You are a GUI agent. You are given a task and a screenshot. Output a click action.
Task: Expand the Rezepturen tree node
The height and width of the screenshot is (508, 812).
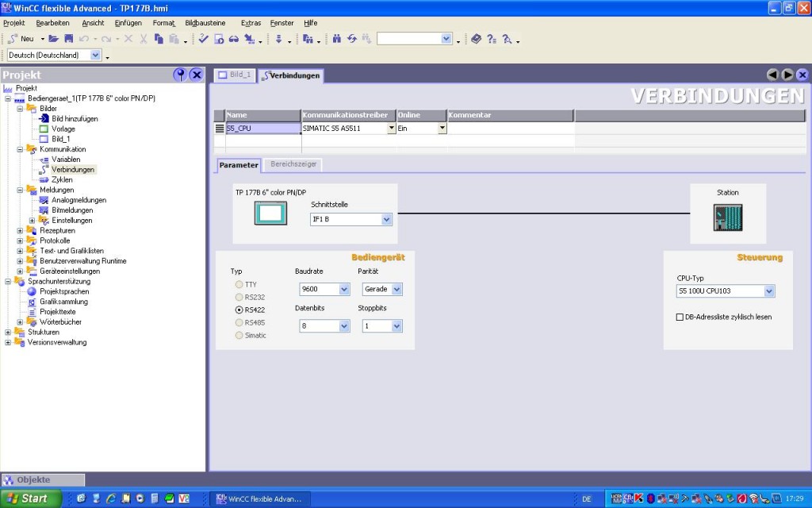[x=20, y=231]
